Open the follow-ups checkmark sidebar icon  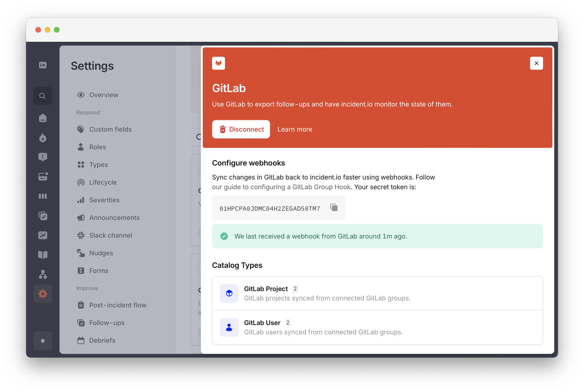[43, 216]
